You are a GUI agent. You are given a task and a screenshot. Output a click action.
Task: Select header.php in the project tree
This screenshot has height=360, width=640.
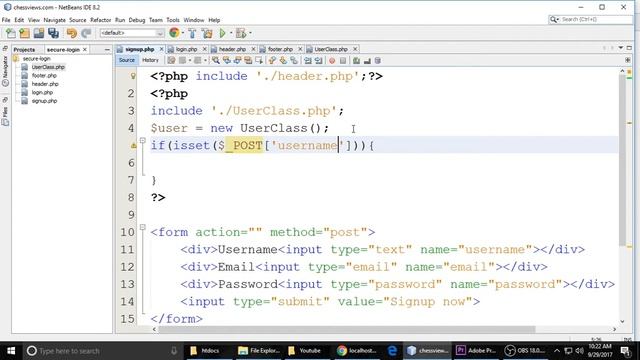coord(45,84)
